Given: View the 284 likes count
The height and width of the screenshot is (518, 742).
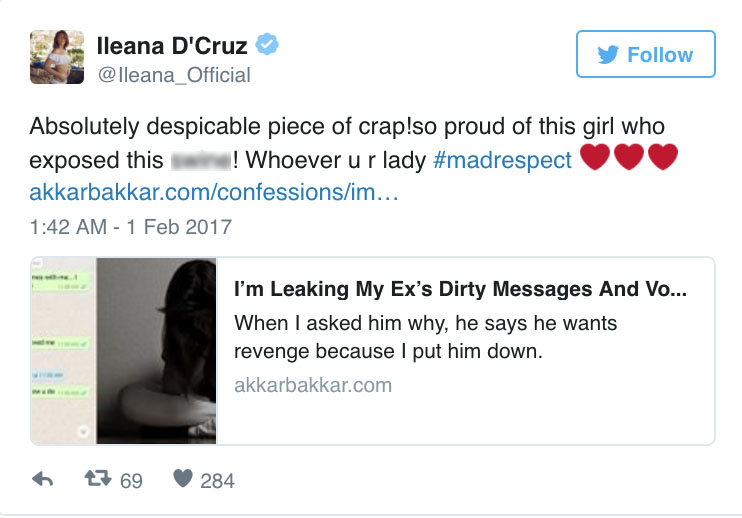Looking at the screenshot, I should pos(217,481).
